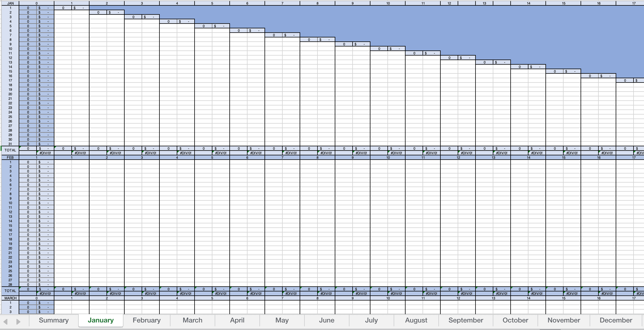Select the January sheet tab
The width and height of the screenshot is (644, 330).
click(x=101, y=320)
